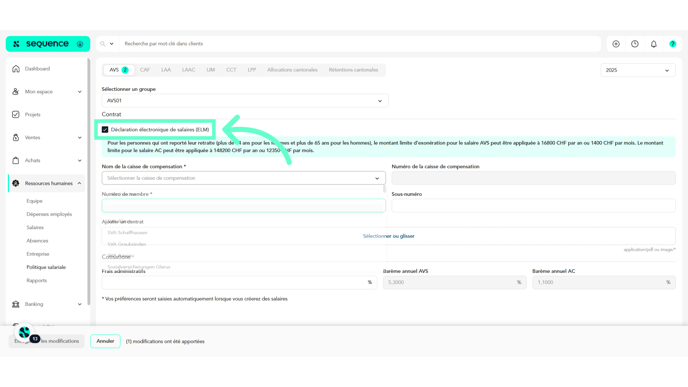
Task: Open Equipe in sidebar
Action: click(x=34, y=201)
